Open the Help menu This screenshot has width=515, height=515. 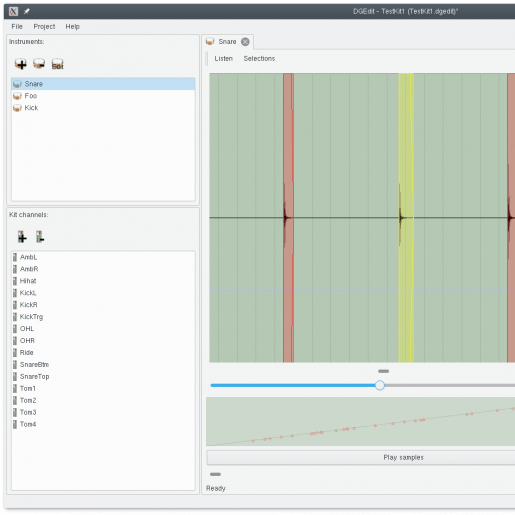click(72, 27)
